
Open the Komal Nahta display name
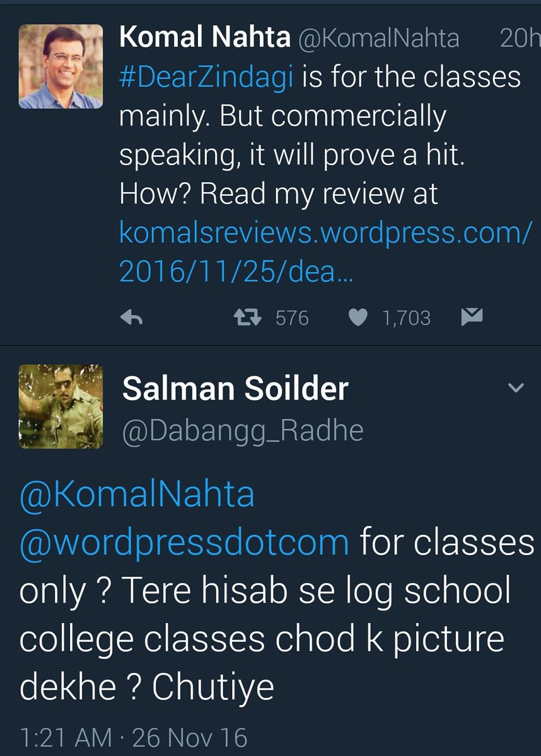(204, 38)
